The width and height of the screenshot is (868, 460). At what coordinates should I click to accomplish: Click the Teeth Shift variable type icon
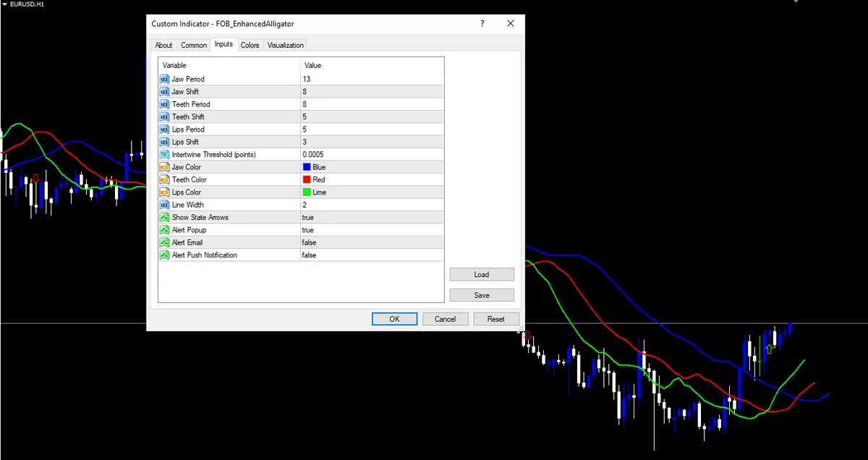pyautogui.click(x=164, y=116)
